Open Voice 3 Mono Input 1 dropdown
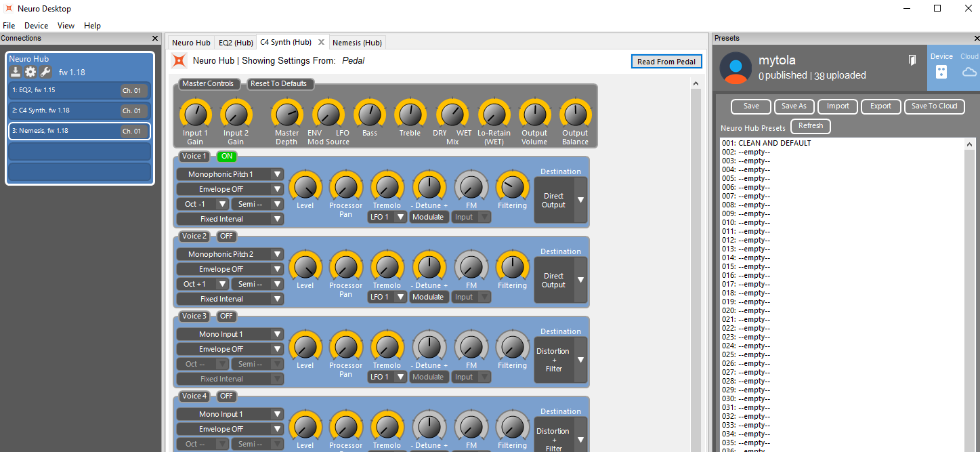 (230, 334)
